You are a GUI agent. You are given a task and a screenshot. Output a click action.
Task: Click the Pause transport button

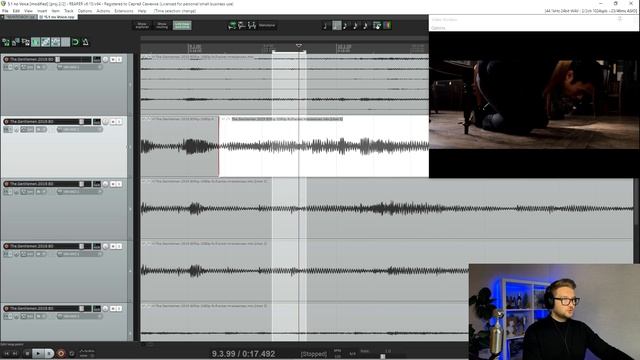[49, 353]
